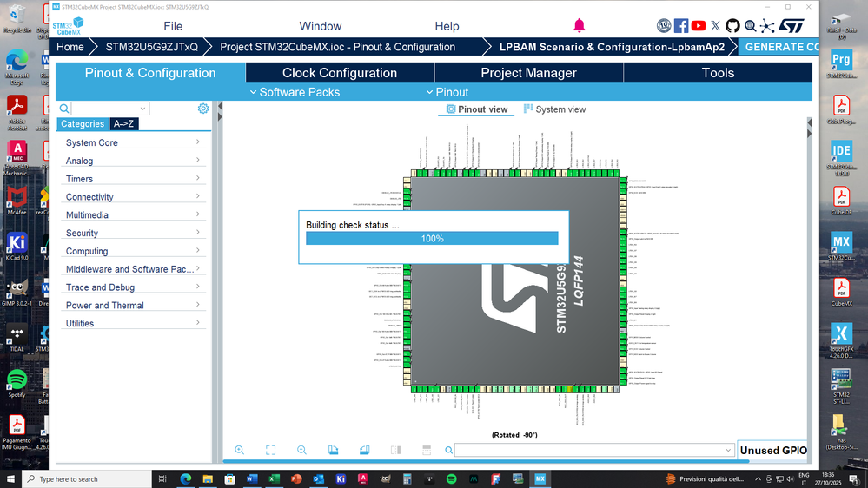Open CubeMX PDF desktop icon
868x488 pixels.
pyautogui.click(x=841, y=292)
